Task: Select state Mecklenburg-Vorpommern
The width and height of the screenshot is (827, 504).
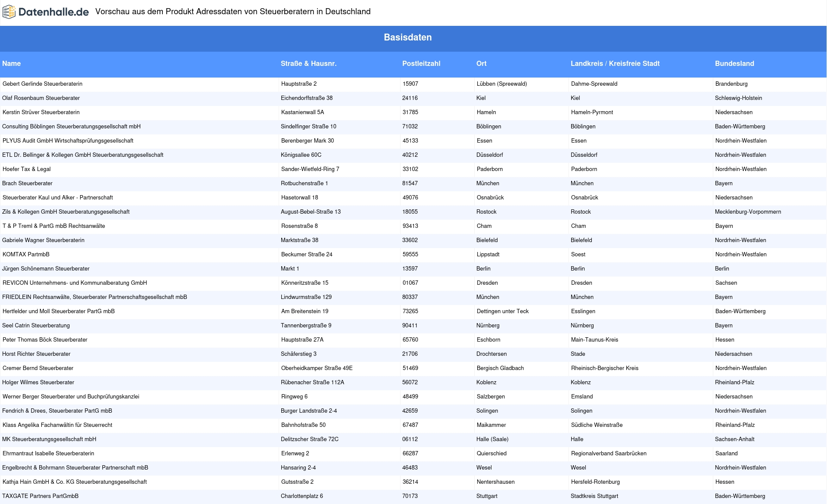Action: tap(748, 212)
